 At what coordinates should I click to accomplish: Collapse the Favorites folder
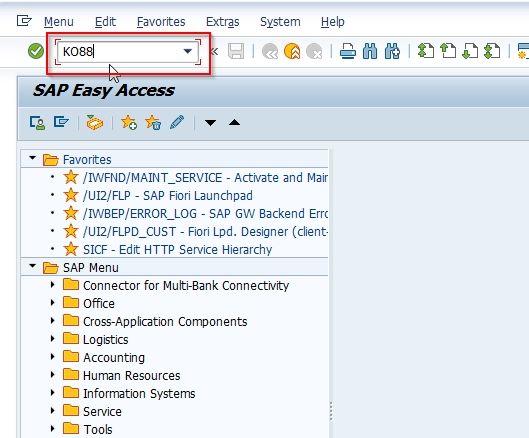click(33, 158)
